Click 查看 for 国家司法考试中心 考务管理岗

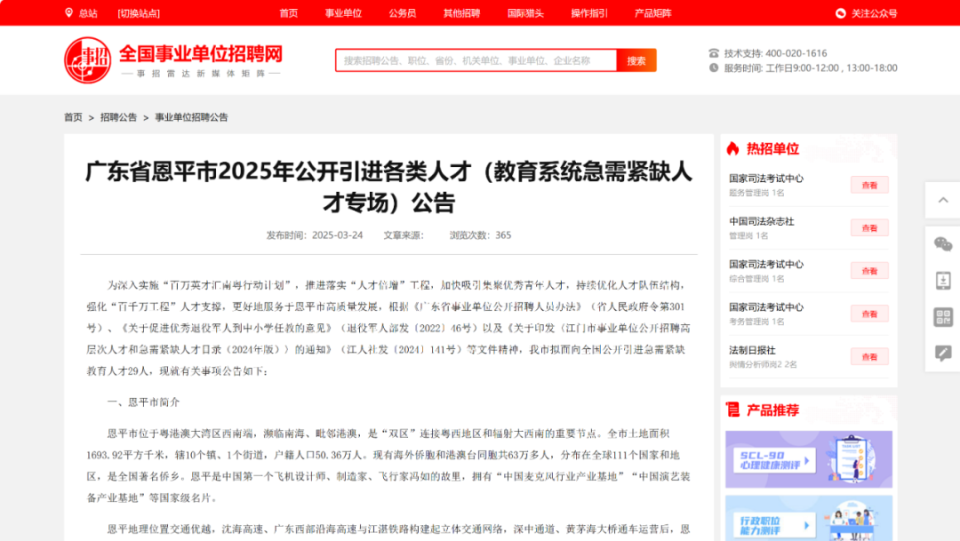(869, 313)
